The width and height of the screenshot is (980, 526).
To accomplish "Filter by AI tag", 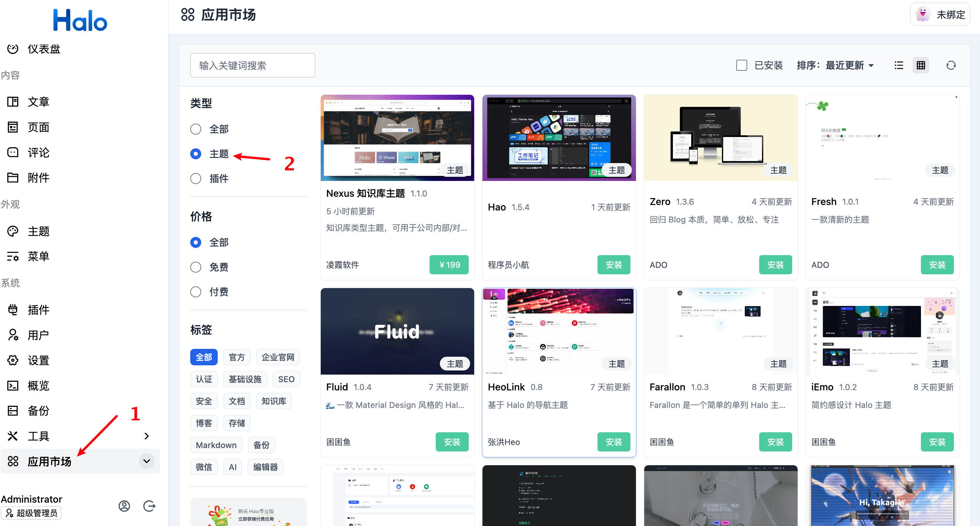I will 232,467.
